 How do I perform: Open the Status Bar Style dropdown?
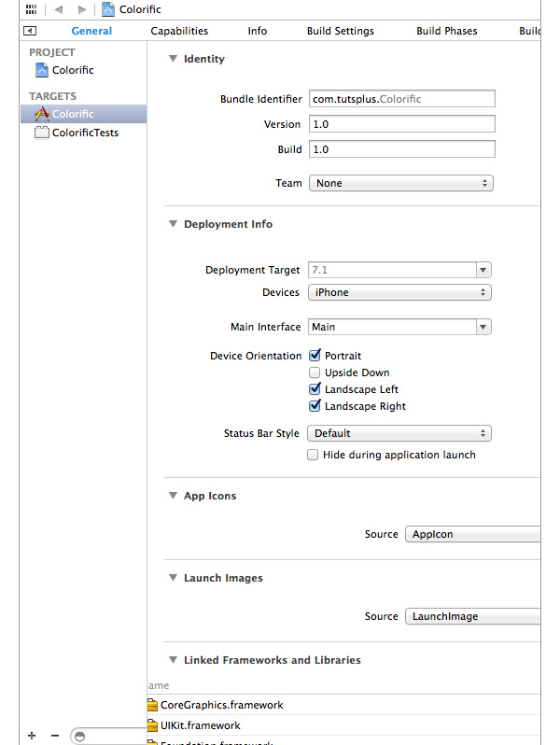399,433
